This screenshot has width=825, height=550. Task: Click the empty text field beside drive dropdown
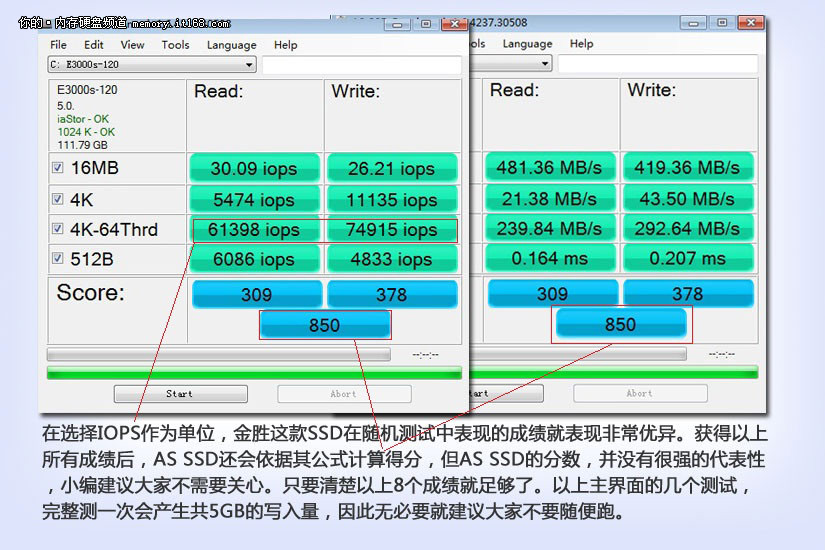pyautogui.click(x=361, y=65)
